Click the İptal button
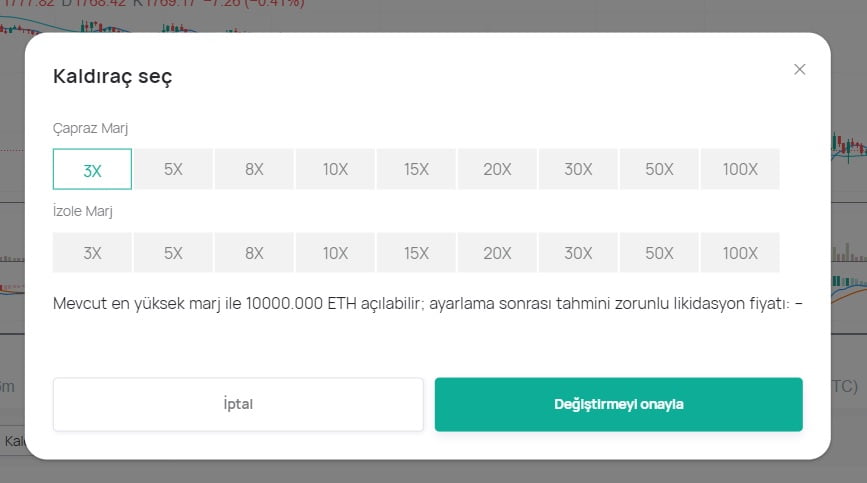The height and width of the screenshot is (483, 867). 238,404
